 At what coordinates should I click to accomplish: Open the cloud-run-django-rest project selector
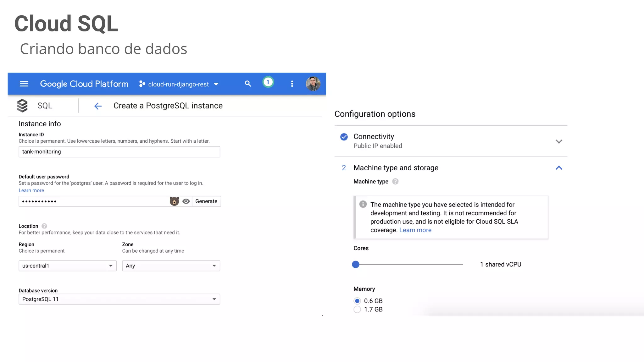[179, 84]
